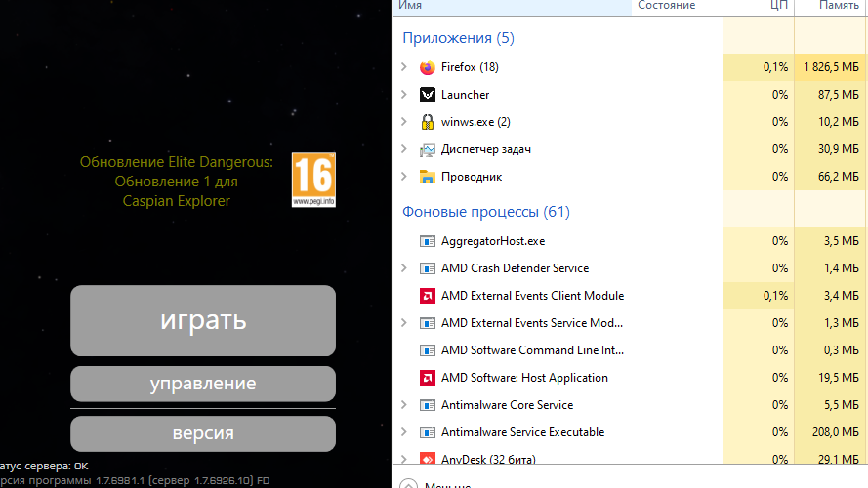Open the версия button in the launcher

click(203, 433)
